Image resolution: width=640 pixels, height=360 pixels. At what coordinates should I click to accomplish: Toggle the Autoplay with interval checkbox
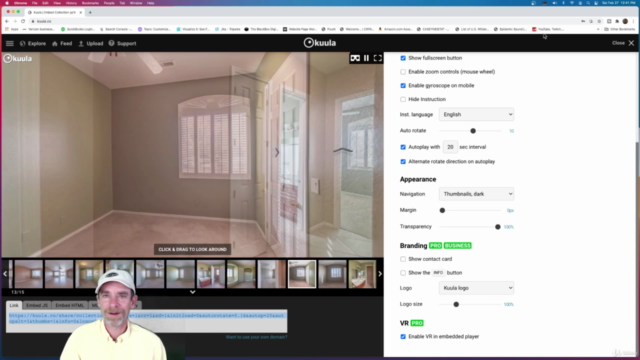403,147
